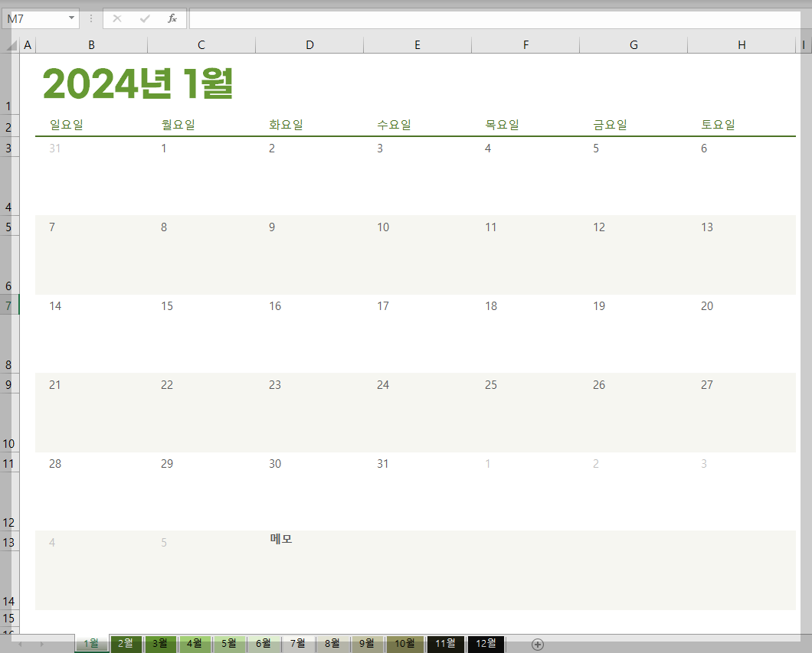The height and width of the screenshot is (653, 812).
Task: Switch to the 7월 sheet tab
Action: pos(298,643)
